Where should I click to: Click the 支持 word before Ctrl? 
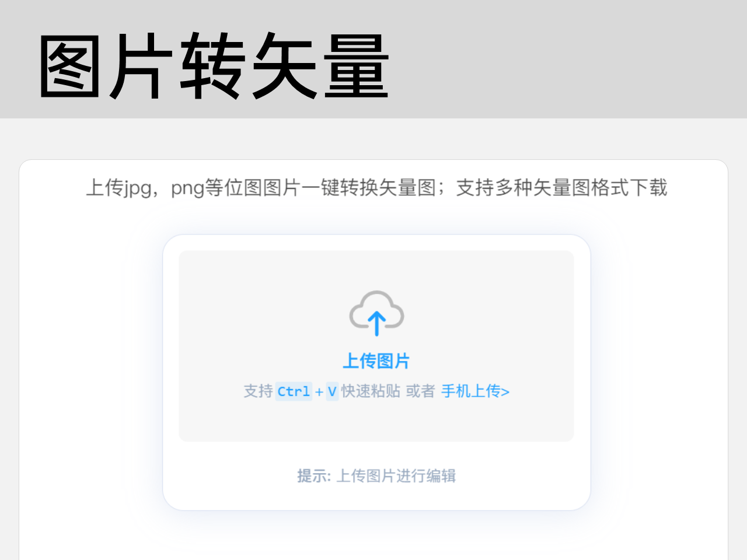(x=258, y=391)
